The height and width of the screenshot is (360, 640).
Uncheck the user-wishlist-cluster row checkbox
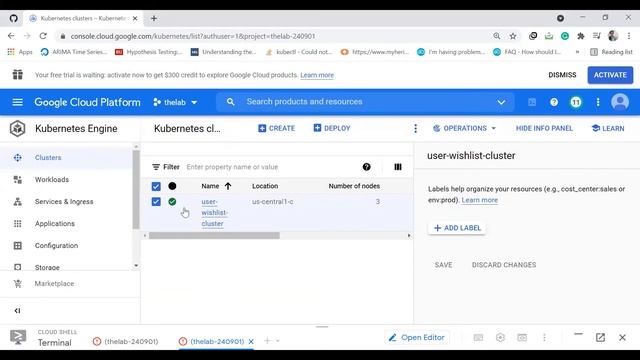156,202
